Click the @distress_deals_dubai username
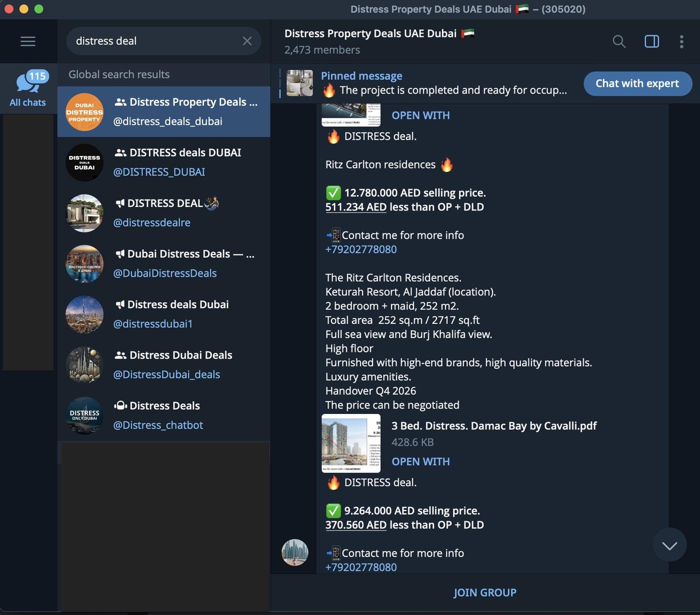This screenshot has width=700, height=615. click(167, 121)
